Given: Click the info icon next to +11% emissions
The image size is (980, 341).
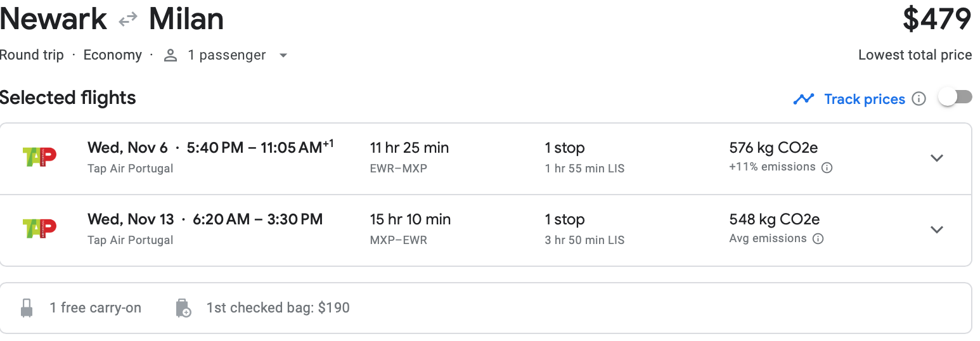Looking at the screenshot, I should pos(827,168).
